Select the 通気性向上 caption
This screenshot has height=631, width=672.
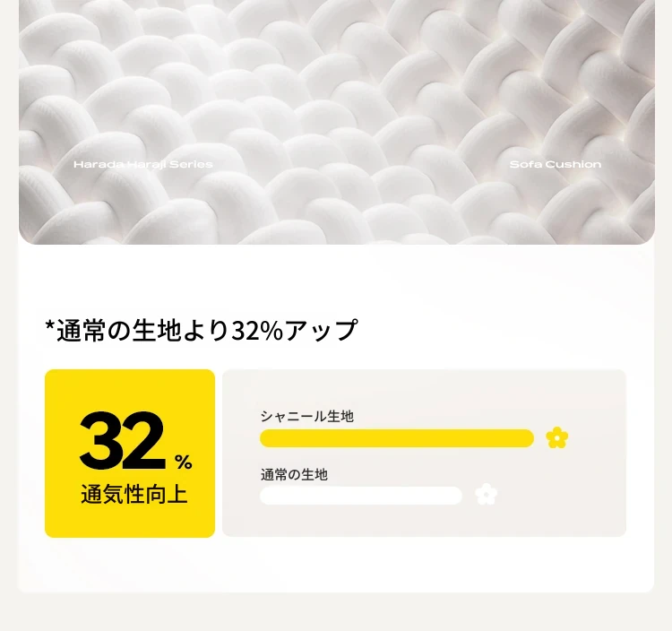pos(134,494)
